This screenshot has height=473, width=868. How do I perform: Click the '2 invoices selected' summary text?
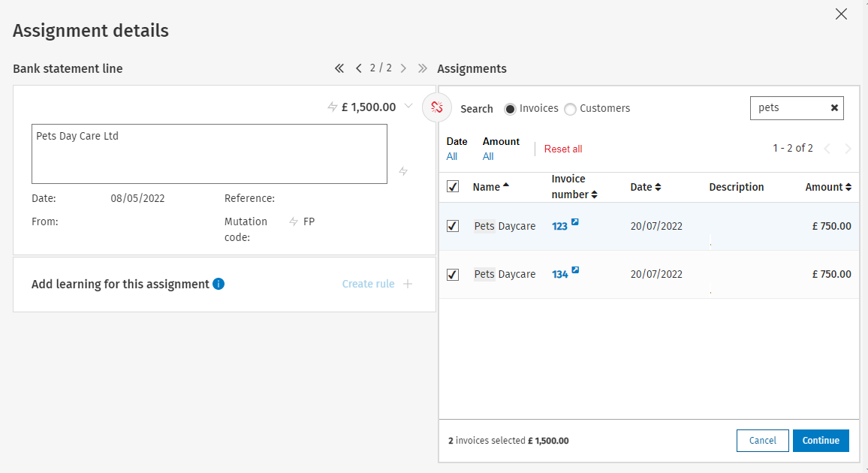pyautogui.click(x=508, y=441)
